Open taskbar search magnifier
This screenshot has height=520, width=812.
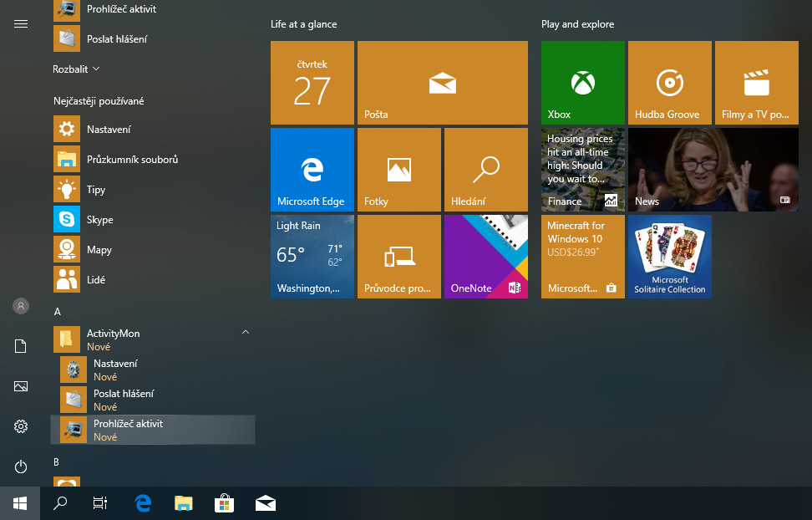pyautogui.click(x=60, y=503)
